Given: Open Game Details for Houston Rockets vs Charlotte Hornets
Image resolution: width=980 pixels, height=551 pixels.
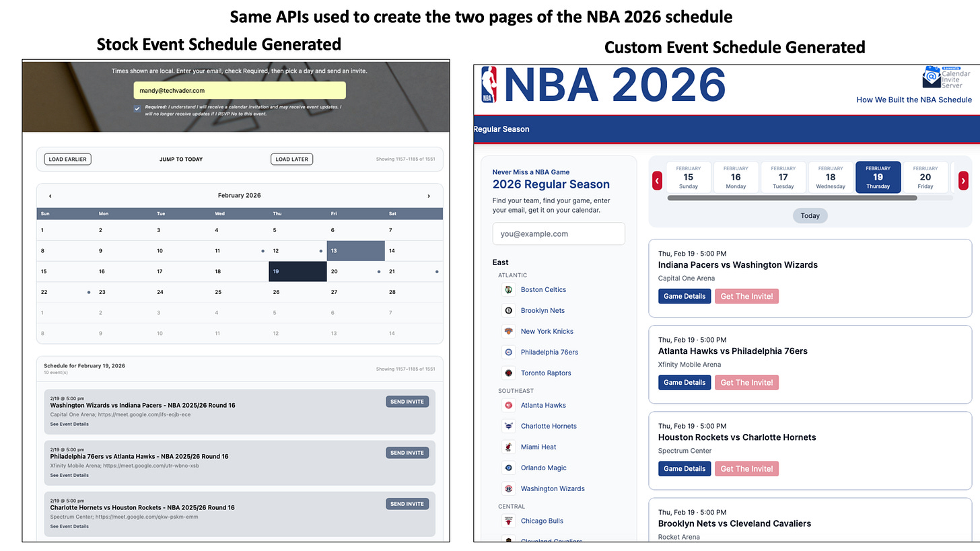Looking at the screenshot, I should (685, 468).
